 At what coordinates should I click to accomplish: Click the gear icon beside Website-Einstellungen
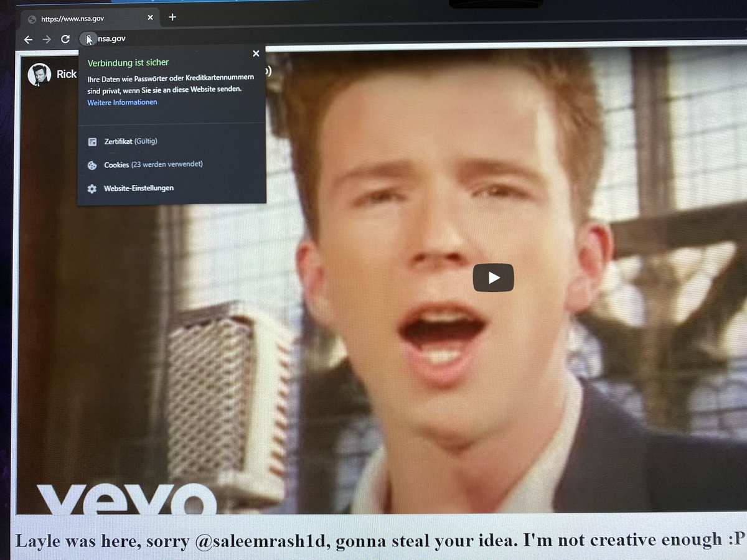coord(92,189)
